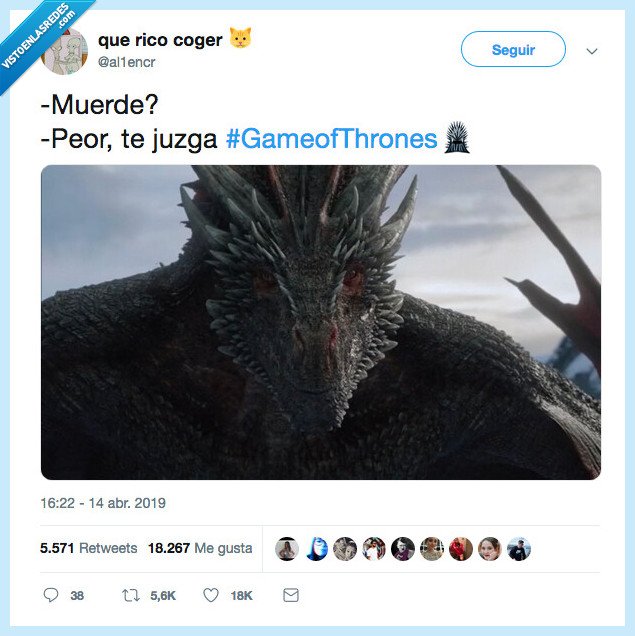Click the VISTOENLASREDES.com corner banner
Screen dimensions: 635x636
pyautogui.click(x=39, y=37)
